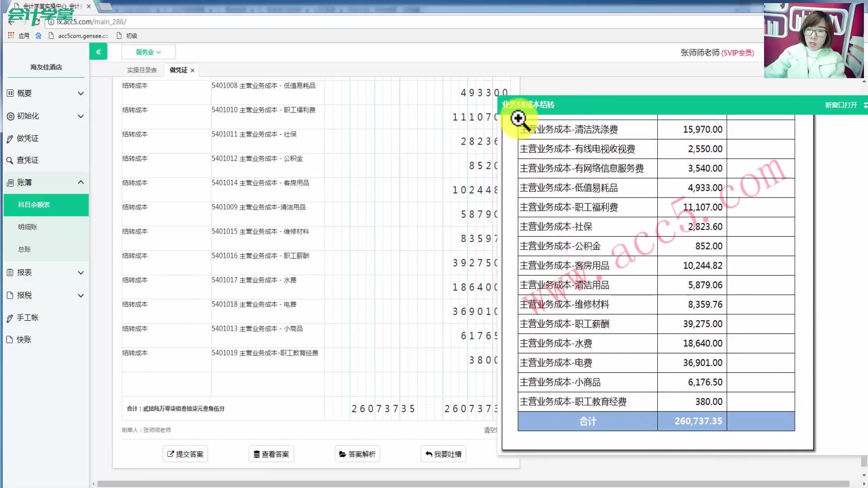Expand the 概要 menu chevron
Screen dimensions: 868x488
pos(80,94)
